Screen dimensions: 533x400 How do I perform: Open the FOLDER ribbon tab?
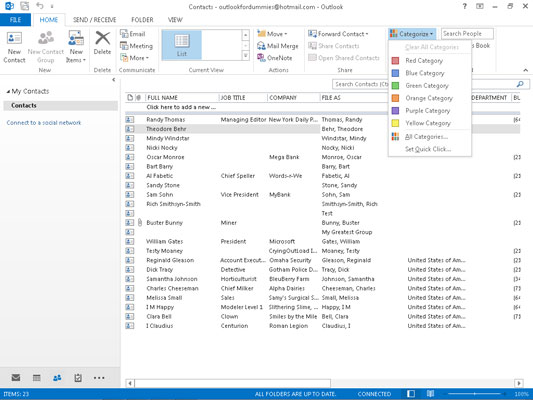pyautogui.click(x=142, y=20)
